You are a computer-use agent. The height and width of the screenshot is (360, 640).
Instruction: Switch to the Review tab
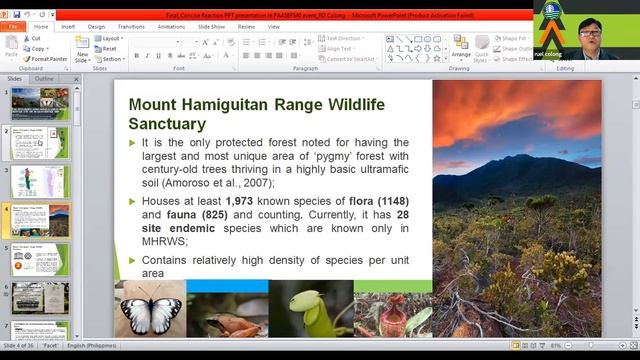point(246,27)
